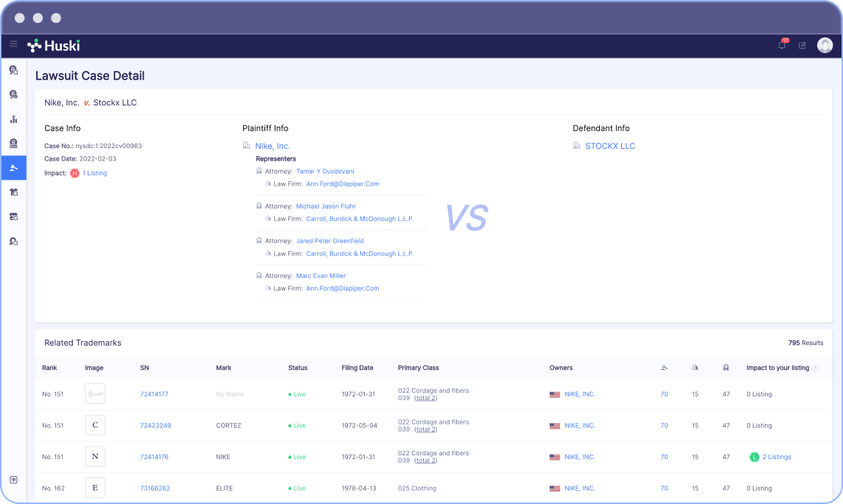Open the user profile avatar
Image resolution: width=843 pixels, height=504 pixels.
click(x=825, y=45)
